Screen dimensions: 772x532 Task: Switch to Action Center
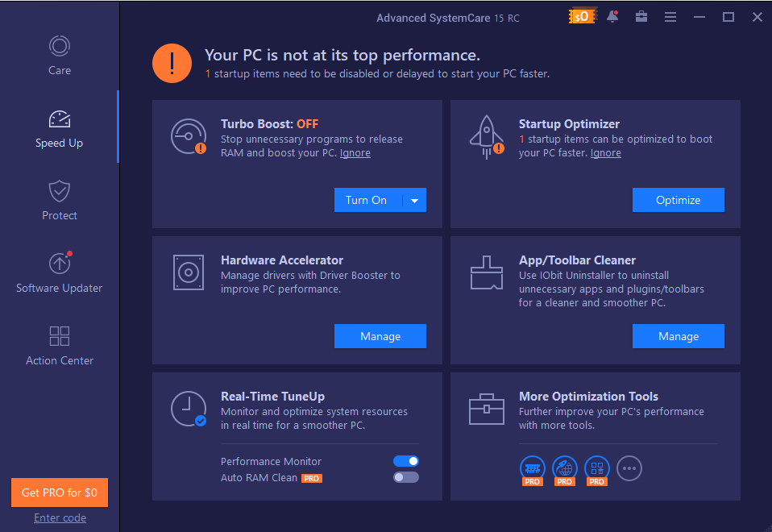coord(59,346)
